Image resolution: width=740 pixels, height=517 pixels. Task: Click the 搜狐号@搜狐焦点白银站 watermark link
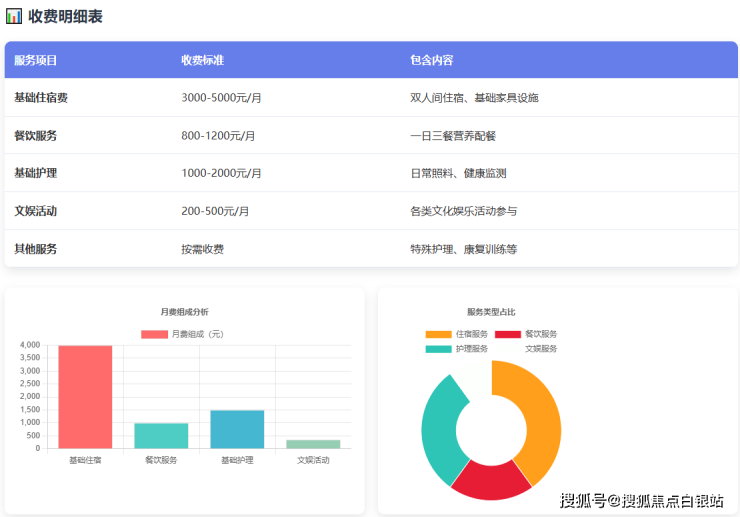point(641,500)
